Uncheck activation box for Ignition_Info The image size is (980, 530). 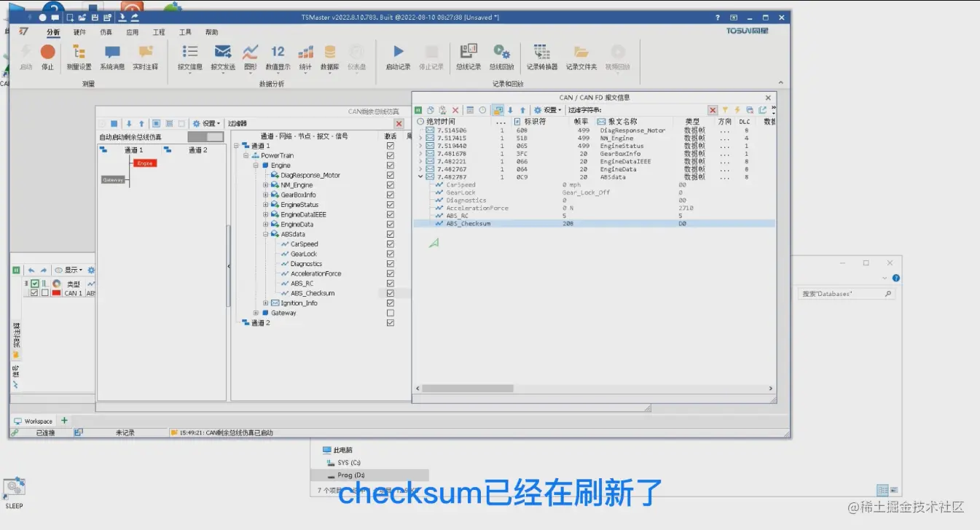click(391, 303)
